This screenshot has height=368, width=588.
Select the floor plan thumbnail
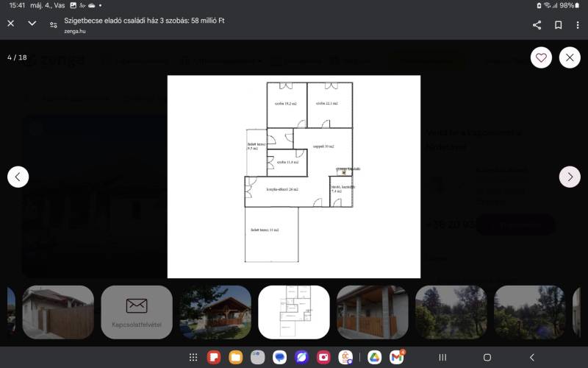pos(294,312)
